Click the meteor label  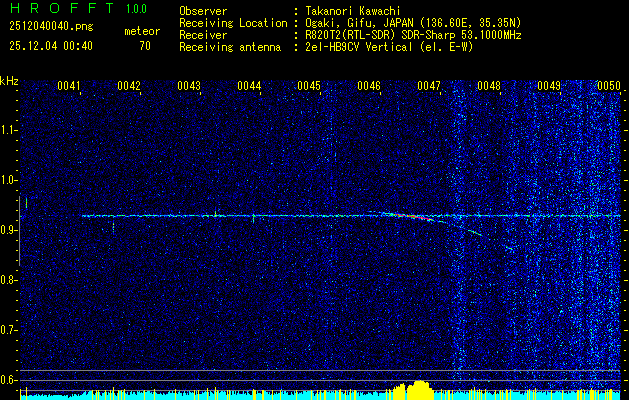coord(142,31)
